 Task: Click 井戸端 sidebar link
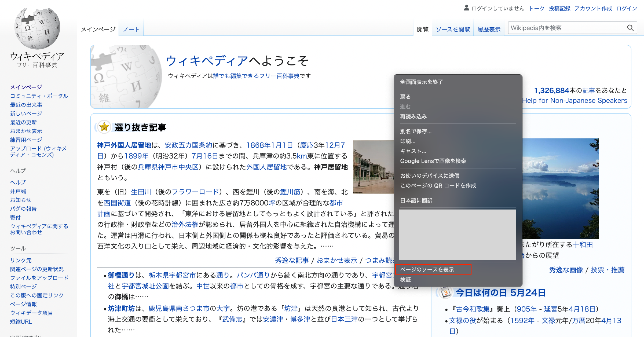click(18, 191)
